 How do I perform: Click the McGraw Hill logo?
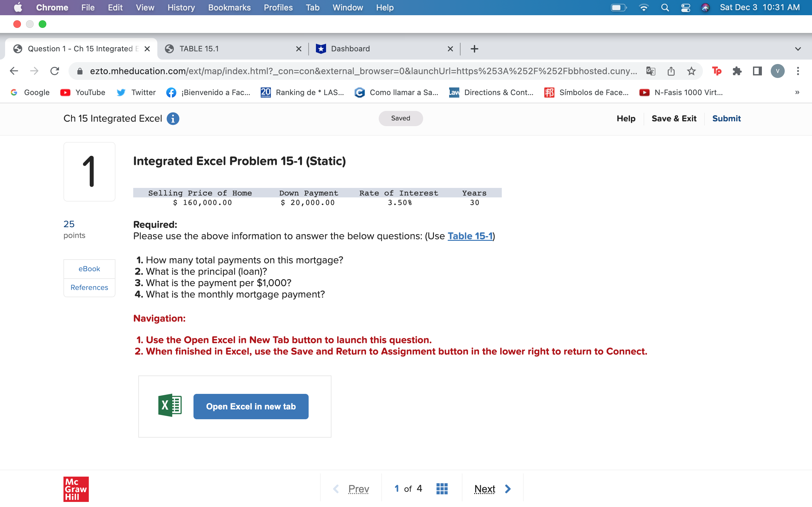76,489
